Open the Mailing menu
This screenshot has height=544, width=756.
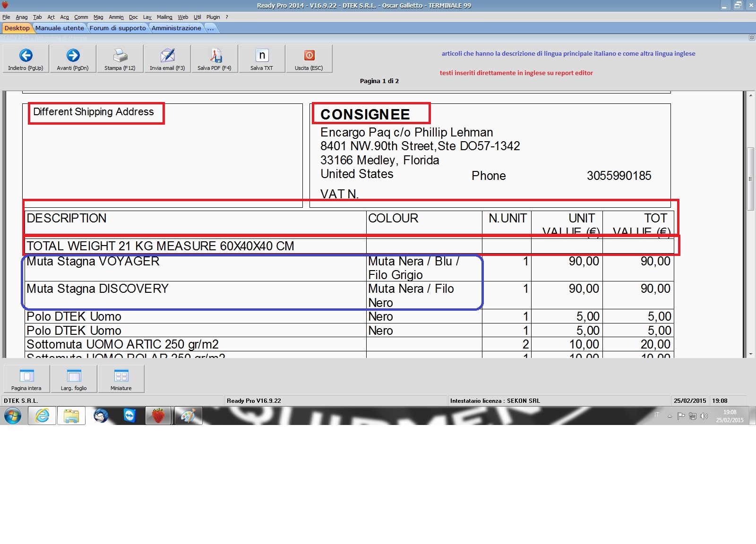coord(164,17)
